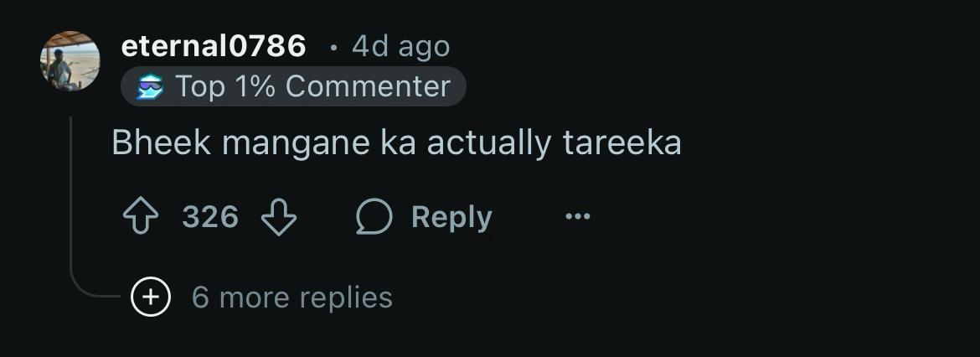Click the sunglasses badge icon beside Top 1%
The width and height of the screenshot is (980, 357).
151,87
